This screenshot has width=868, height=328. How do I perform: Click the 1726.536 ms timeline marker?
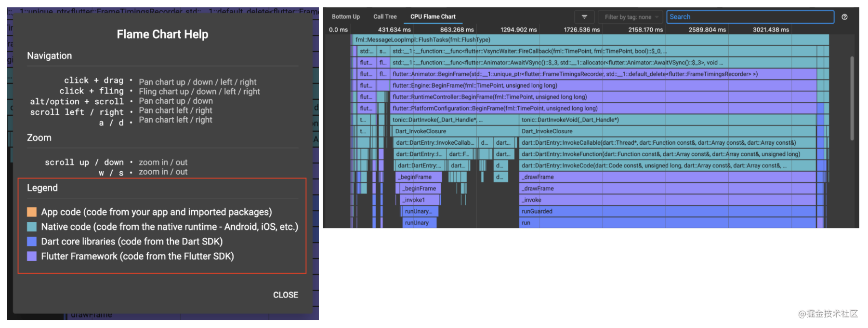pyautogui.click(x=581, y=29)
